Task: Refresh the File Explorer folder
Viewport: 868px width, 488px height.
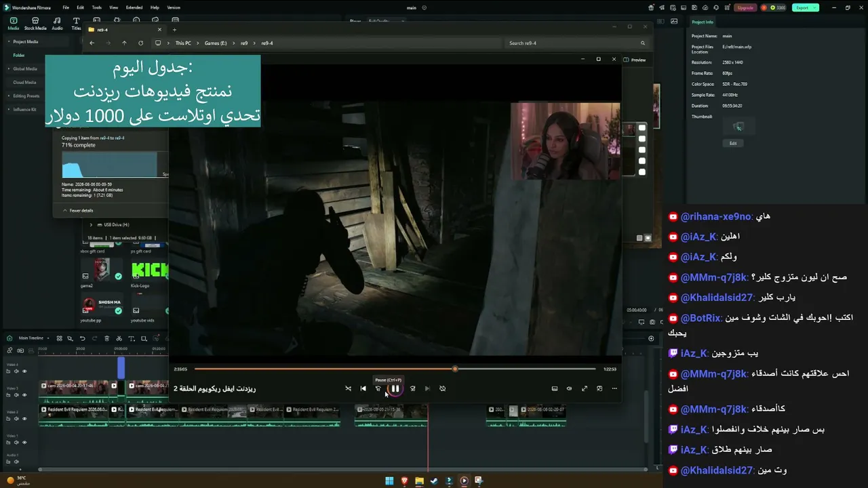Action: (x=140, y=43)
